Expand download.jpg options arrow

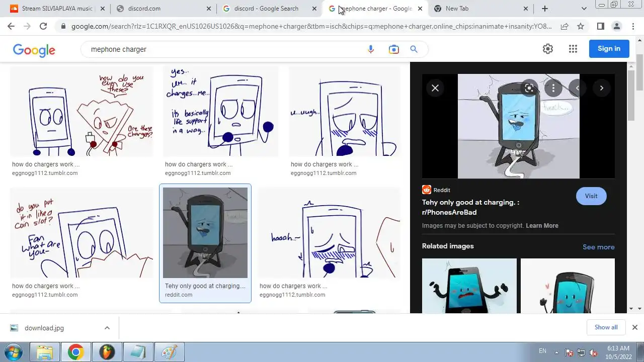pos(107,328)
